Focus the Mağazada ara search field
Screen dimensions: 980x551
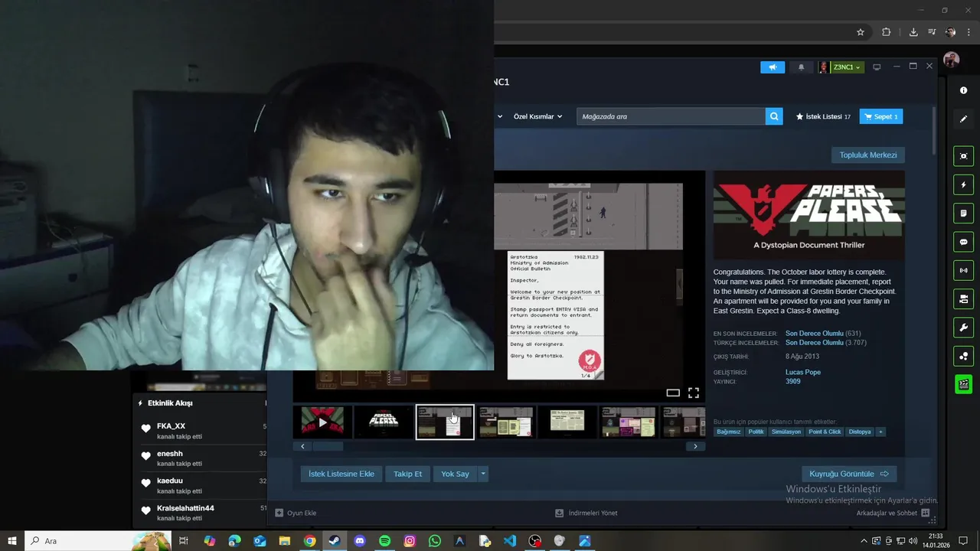pyautogui.click(x=671, y=116)
